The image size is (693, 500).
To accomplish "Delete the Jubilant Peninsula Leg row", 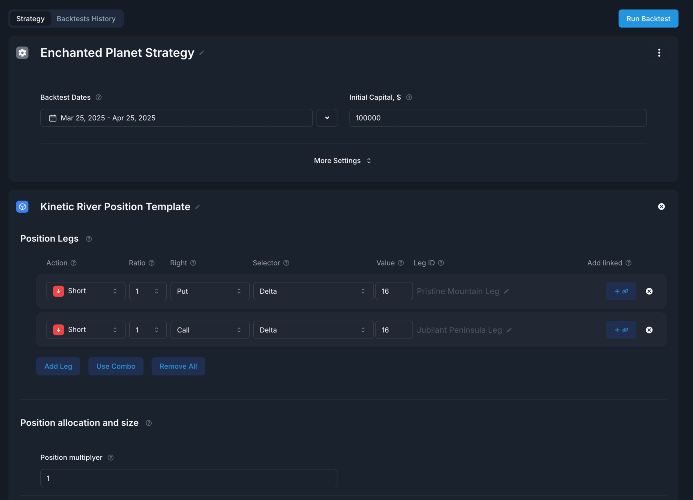I will click(x=649, y=330).
